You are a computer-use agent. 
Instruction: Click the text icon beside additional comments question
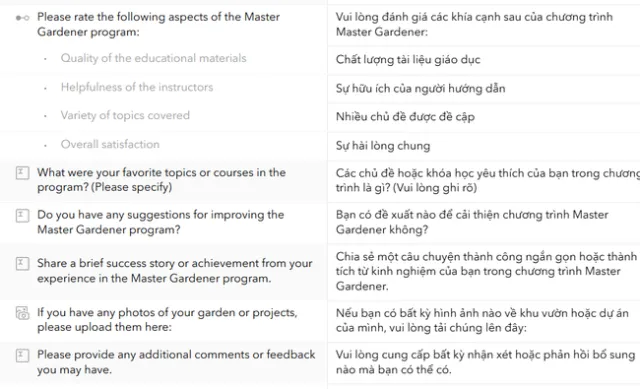[x=22, y=355]
